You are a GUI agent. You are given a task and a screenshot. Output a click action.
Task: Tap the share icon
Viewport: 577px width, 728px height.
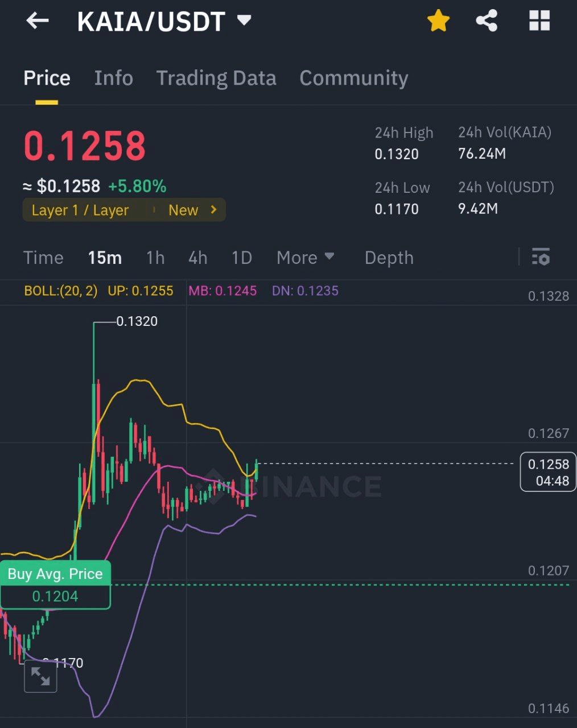(x=487, y=22)
